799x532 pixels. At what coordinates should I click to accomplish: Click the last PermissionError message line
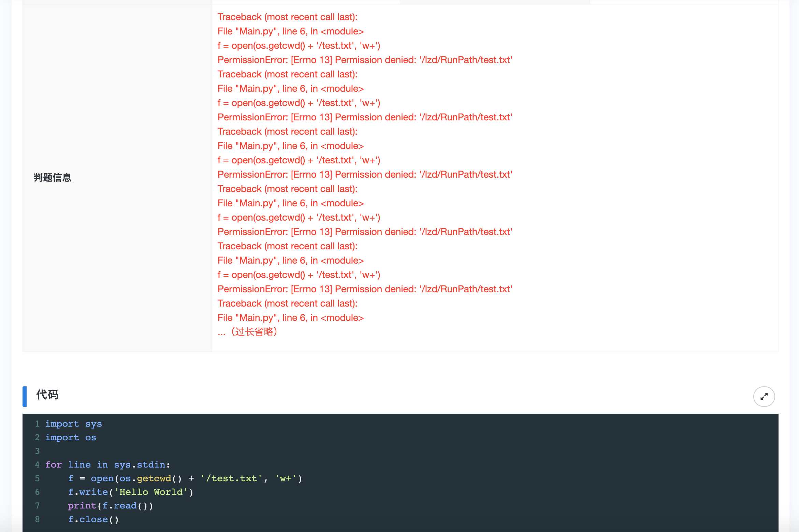(x=365, y=289)
